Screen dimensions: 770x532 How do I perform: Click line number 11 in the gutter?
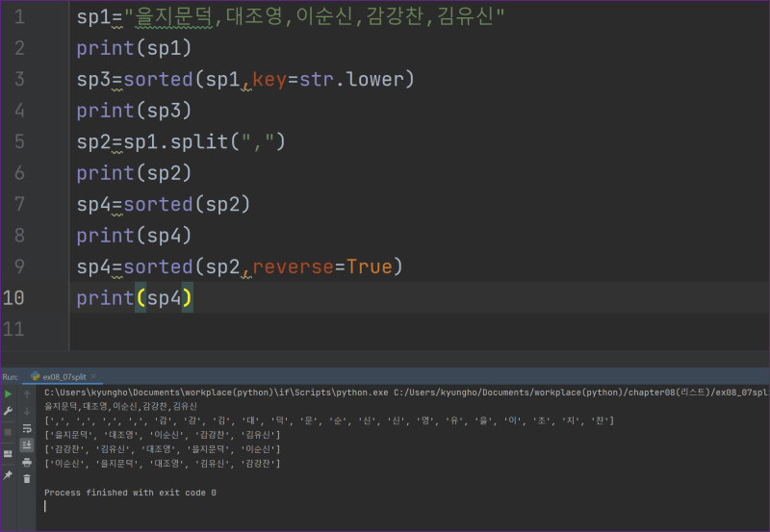click(13, 329)
